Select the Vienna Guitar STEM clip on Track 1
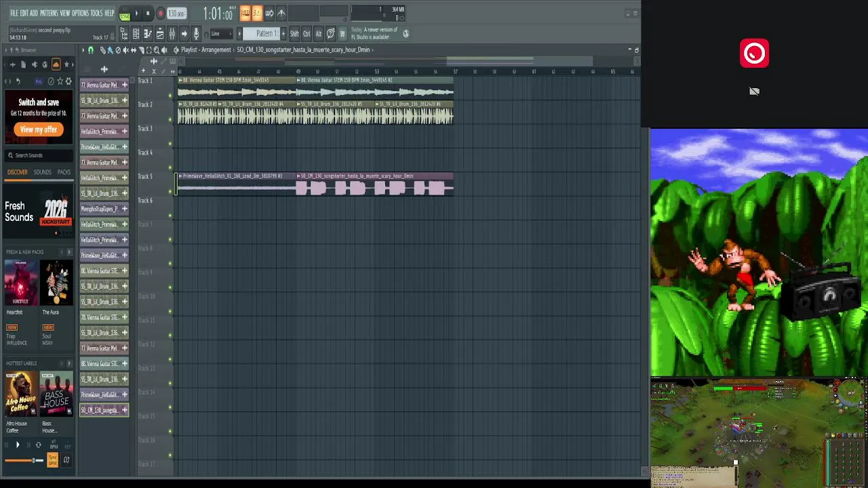Image resolution: width=868 pixels, height=488 pixels. [x=237, y=88]
